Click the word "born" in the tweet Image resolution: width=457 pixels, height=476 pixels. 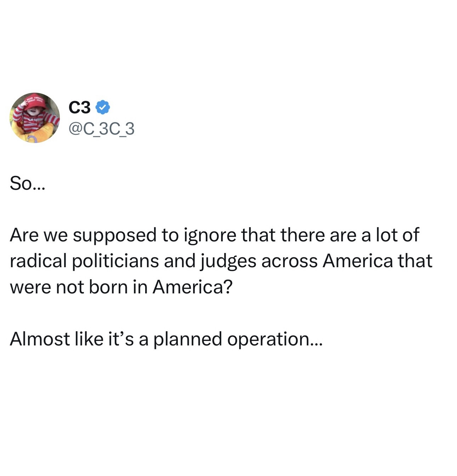coord(108,287)
